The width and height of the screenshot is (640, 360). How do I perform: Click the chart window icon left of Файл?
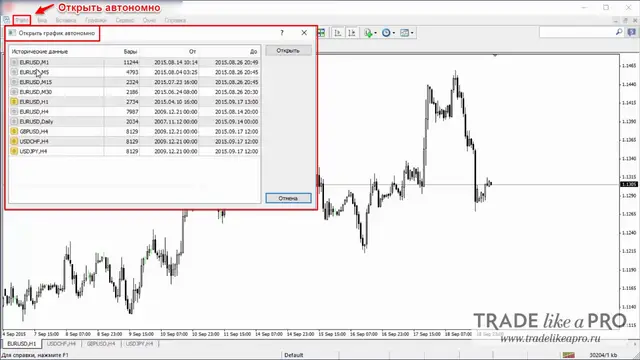[x=6, y=20]
